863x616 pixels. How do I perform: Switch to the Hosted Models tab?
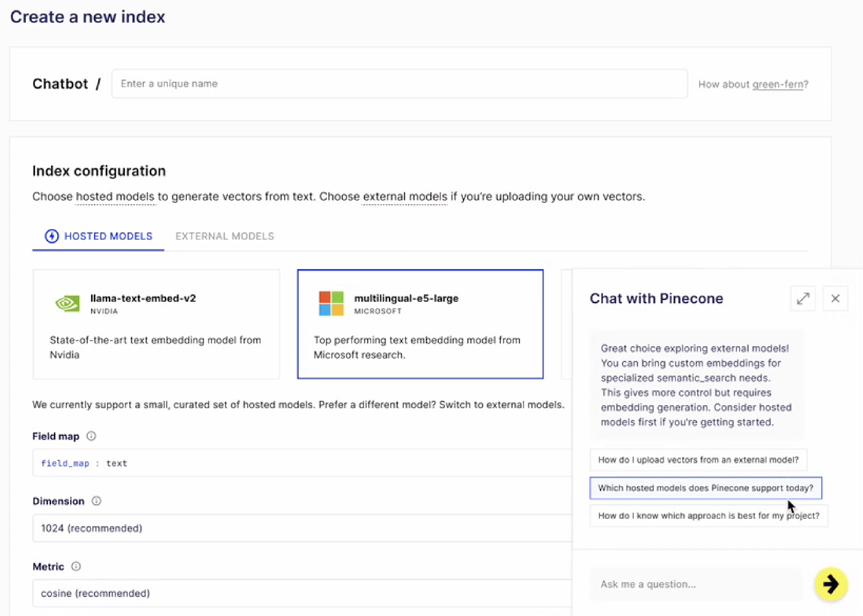click(x=98, y=236)
